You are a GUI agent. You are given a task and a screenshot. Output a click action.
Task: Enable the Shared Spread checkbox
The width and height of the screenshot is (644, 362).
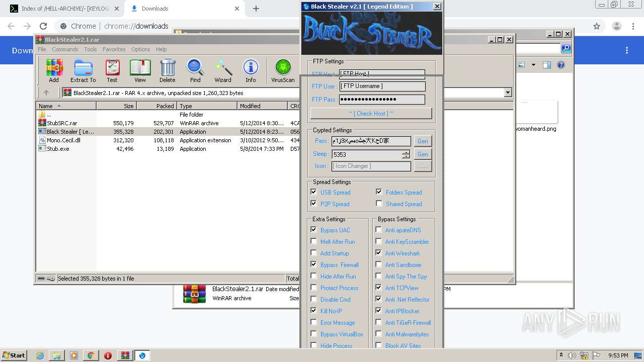379,204
